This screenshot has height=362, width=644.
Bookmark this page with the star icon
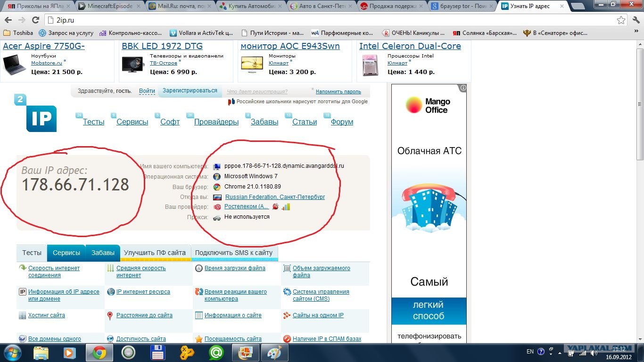point(621,20)
